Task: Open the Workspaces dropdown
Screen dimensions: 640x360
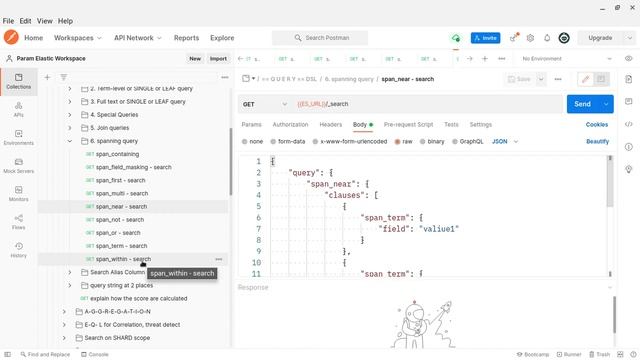Action: [78, 38]
